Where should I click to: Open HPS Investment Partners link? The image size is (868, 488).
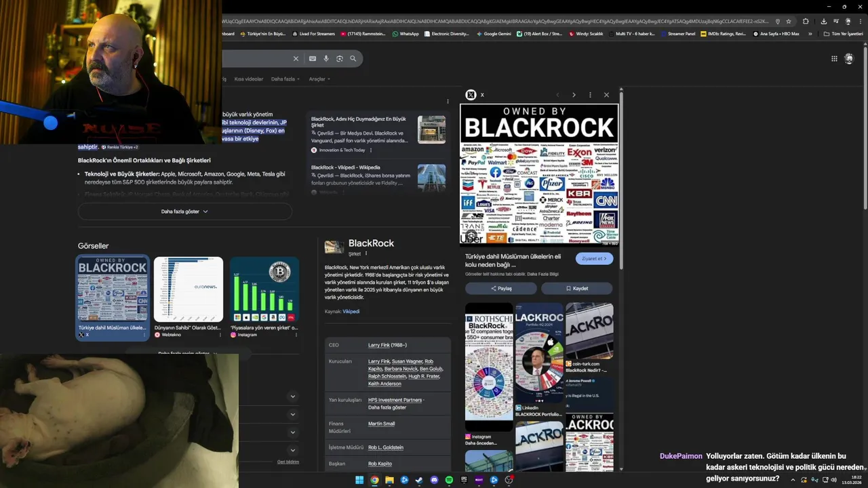pos(395,400)
